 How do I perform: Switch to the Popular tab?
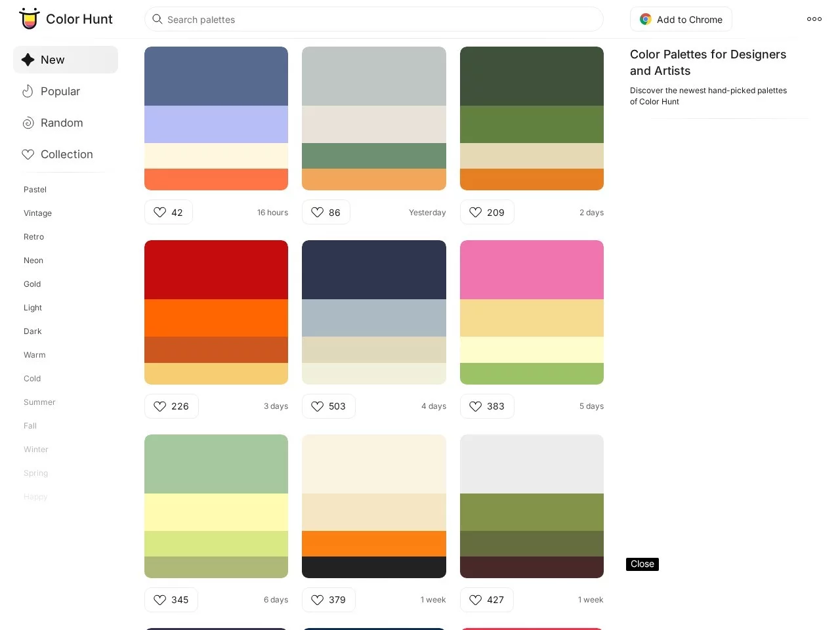60,91
